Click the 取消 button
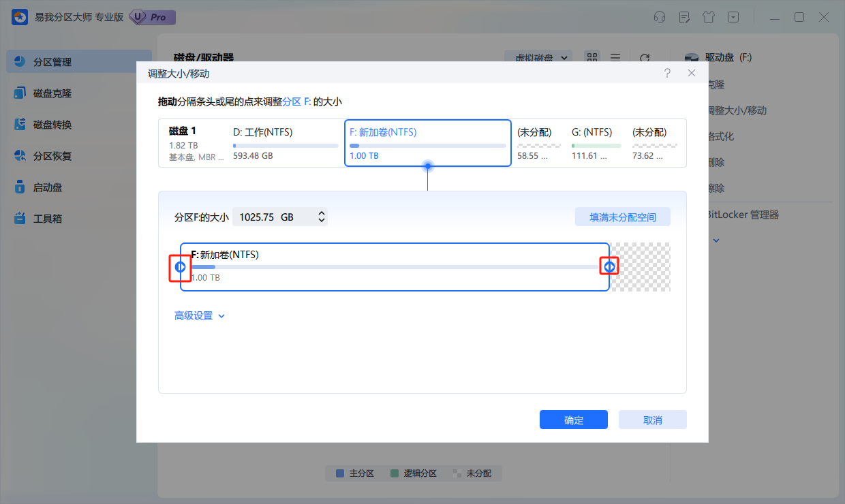 coord(652,420)
